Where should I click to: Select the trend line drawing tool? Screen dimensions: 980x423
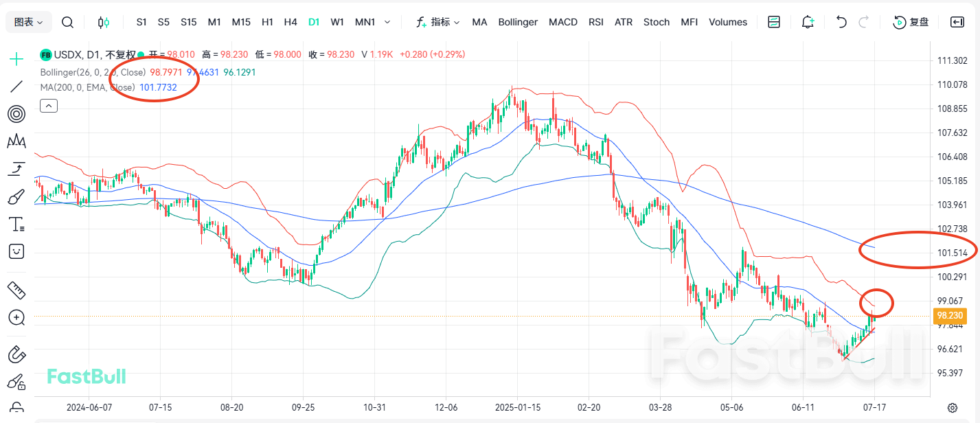tap(16, 87)
